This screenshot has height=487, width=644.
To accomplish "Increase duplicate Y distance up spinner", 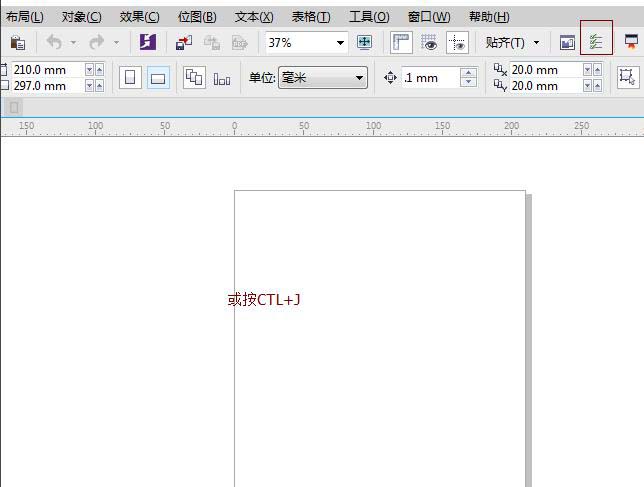I will click(x=598, y=86).
